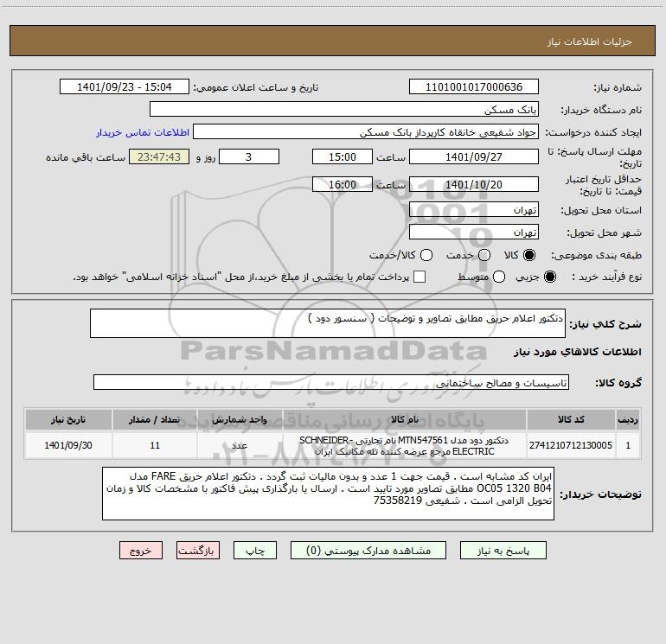Click the شرح کلی نیاز text box
The height and width of the screenshot is (644, 666).
[328, 323]
